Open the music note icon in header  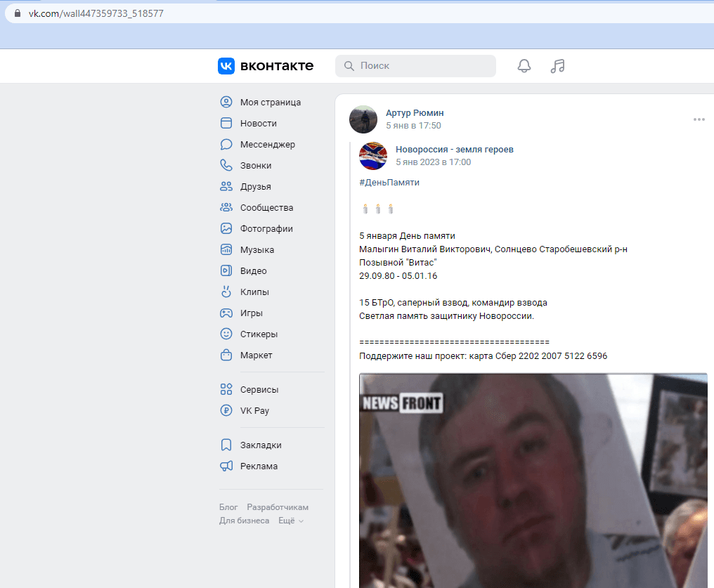[x=557, y=66]
